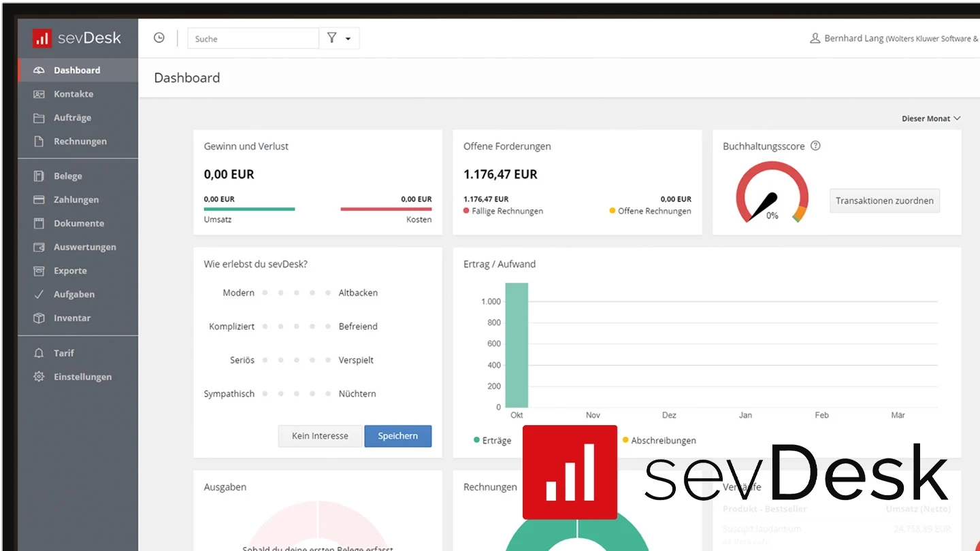Save the survey with Speichern
This screenshot has width=980, height=551.
tap(398, 436)
